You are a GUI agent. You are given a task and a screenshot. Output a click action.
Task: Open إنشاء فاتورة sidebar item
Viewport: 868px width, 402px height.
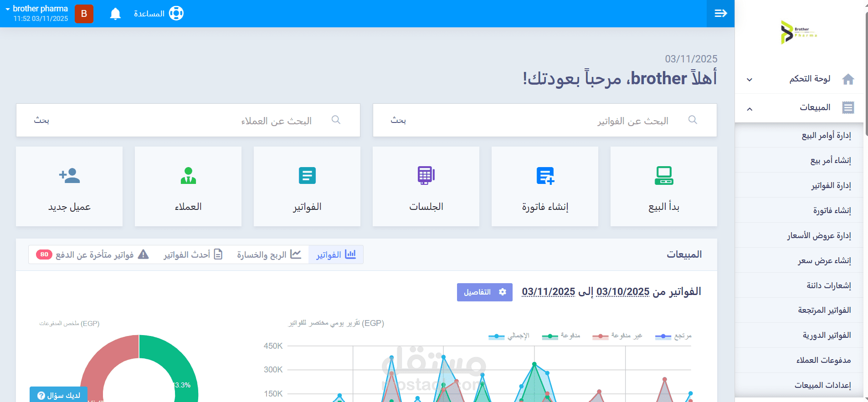(x=799, y=210)
